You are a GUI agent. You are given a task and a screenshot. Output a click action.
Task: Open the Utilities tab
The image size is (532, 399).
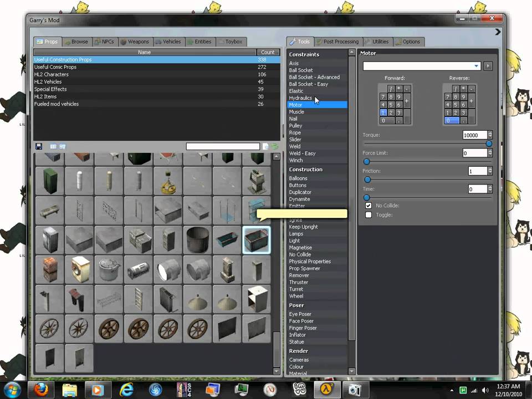[377, 42]
